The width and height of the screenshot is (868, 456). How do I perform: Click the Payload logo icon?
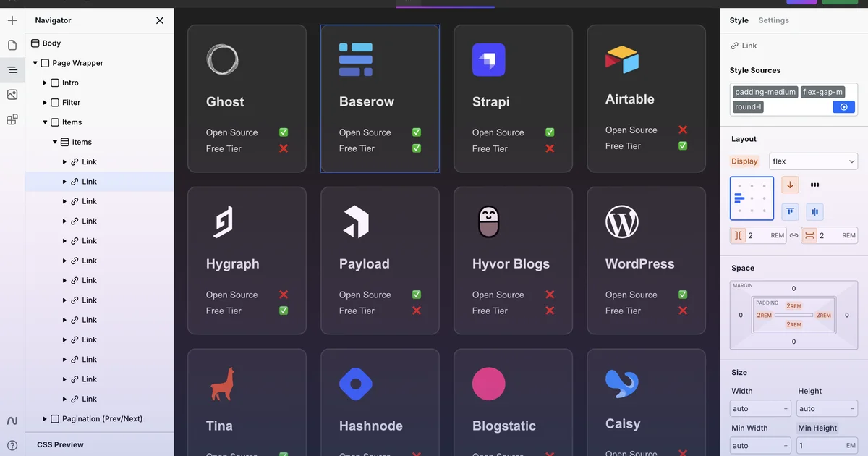pyautogui.click(x=356, y=221)
